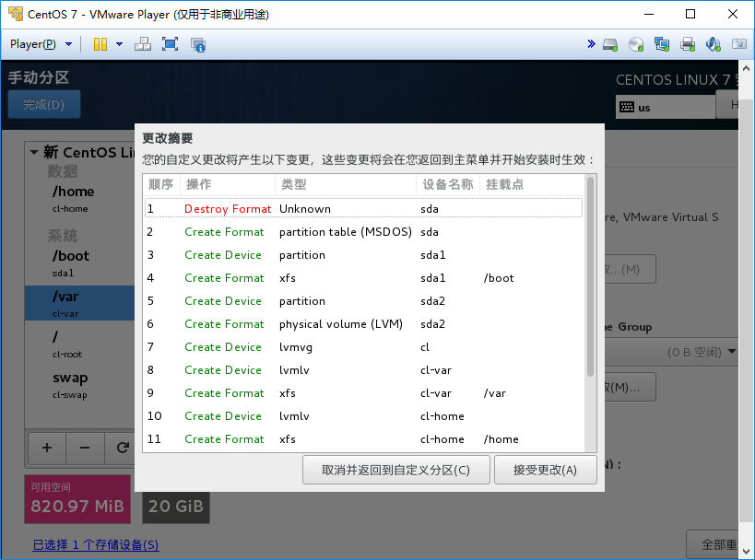Image resolution: width=755 pixels, height=560 pixels.
Task: Click the 全部重 reset all button
Action: tap(713, 544)
